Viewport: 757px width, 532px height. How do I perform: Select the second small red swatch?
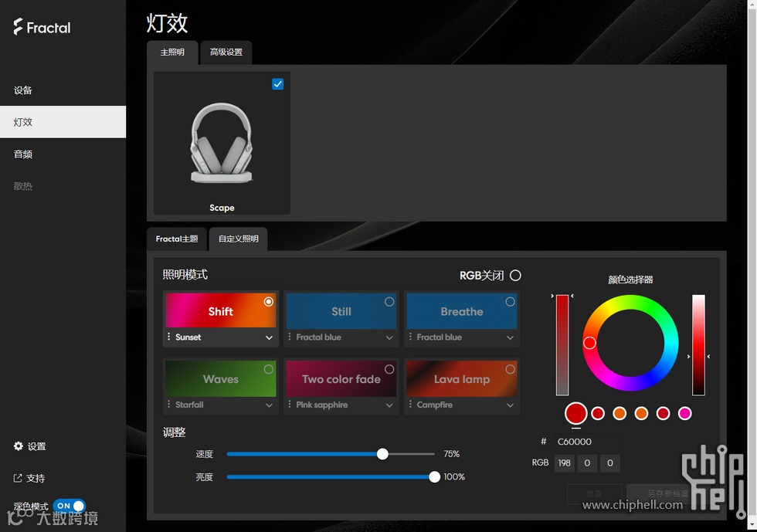(598, 413)
